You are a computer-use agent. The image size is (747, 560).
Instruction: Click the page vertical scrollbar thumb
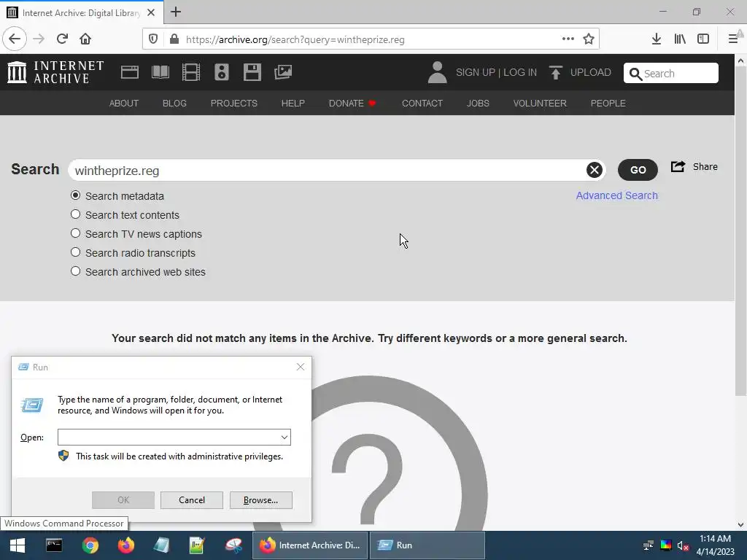pyautogui.click(x=740, y=232)
